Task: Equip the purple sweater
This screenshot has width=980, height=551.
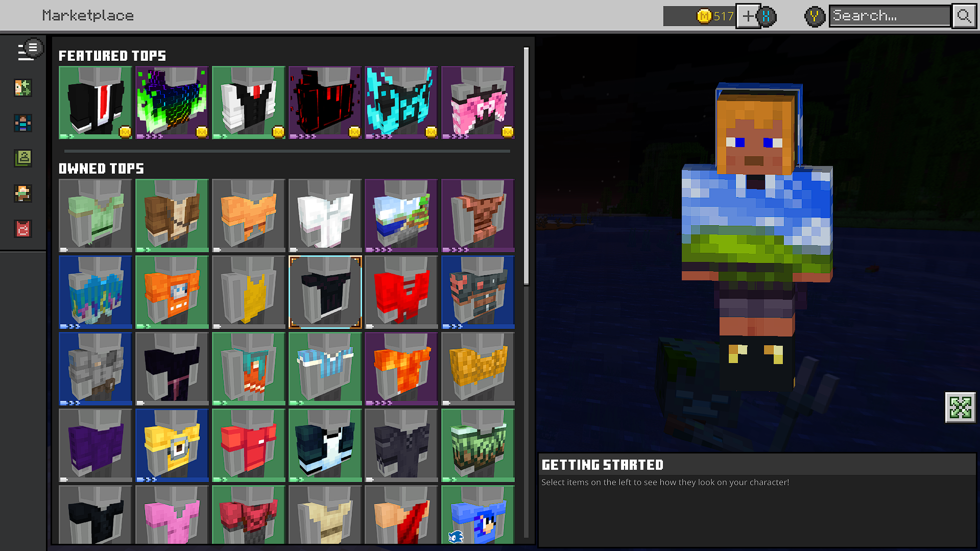Action: coord(95,445)
